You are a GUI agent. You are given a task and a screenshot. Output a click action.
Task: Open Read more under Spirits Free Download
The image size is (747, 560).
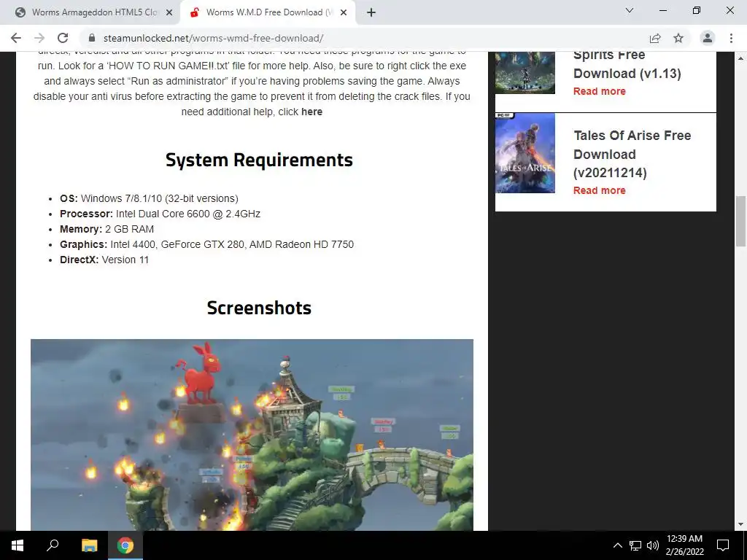click(600, 91)
